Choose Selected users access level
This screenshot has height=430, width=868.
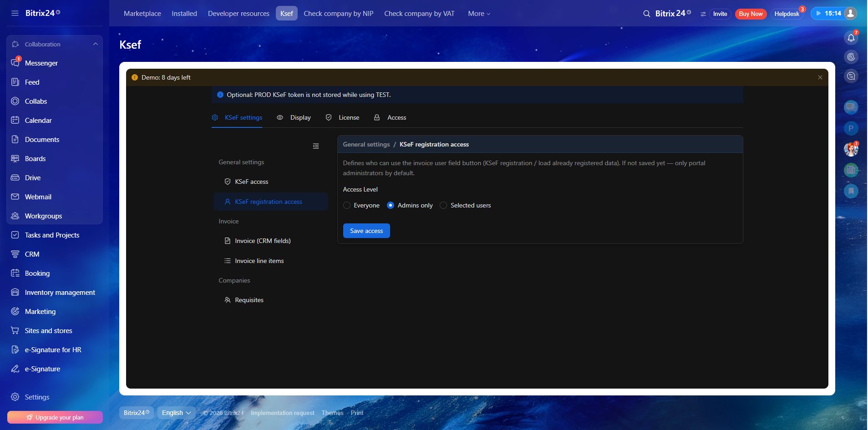(443, 206)
